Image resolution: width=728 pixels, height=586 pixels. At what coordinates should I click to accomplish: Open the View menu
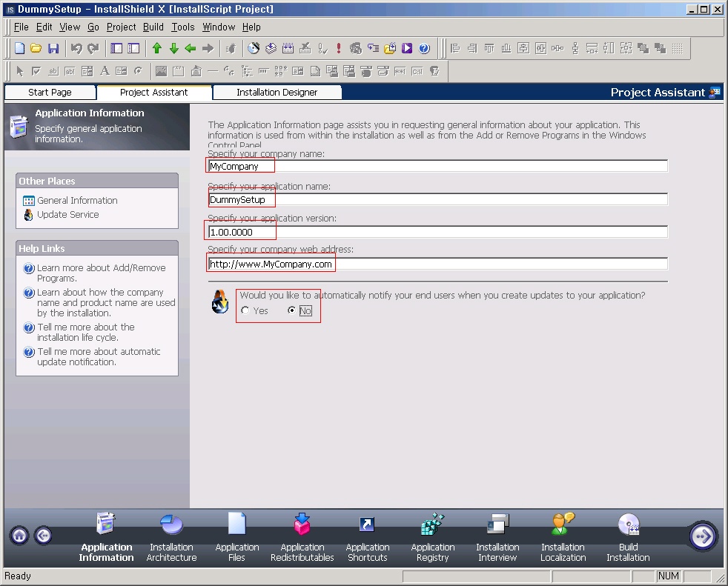click(70, 27)
